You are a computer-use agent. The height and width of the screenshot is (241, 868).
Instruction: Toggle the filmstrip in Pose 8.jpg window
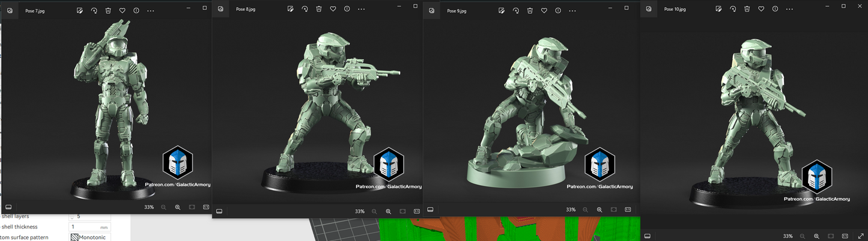(219, 212)
